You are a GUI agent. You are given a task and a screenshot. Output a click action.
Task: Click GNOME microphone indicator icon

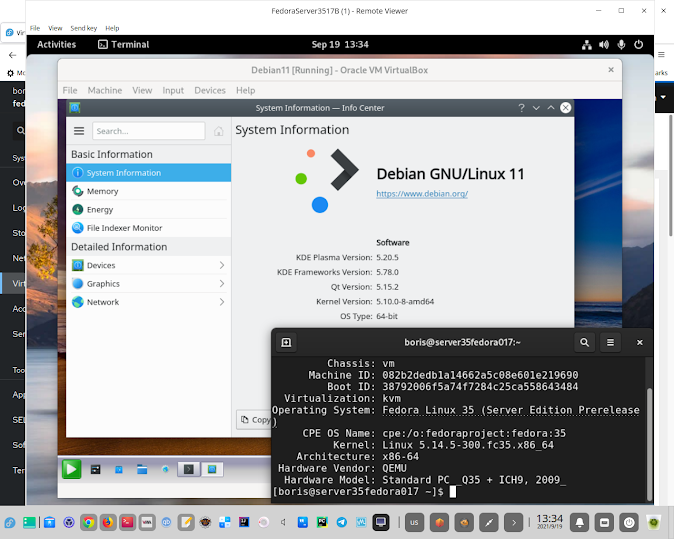pos(621,45)
